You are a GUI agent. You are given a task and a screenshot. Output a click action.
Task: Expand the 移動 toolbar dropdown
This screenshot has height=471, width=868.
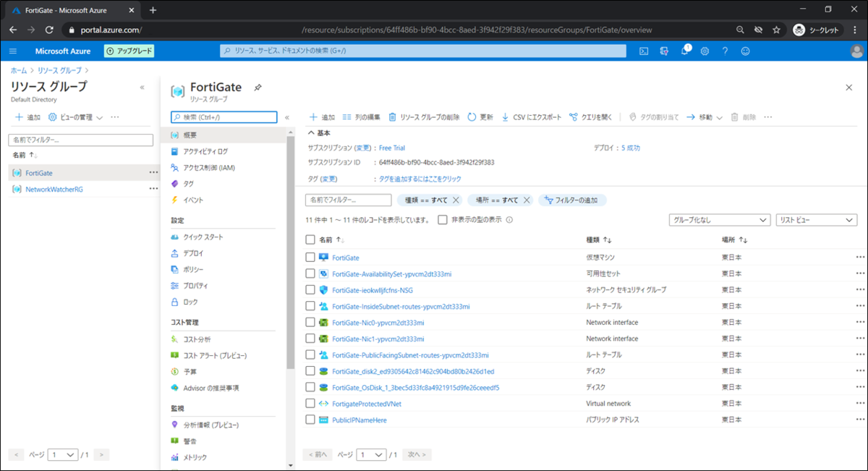pyautogui.click(x=705, y=117)
